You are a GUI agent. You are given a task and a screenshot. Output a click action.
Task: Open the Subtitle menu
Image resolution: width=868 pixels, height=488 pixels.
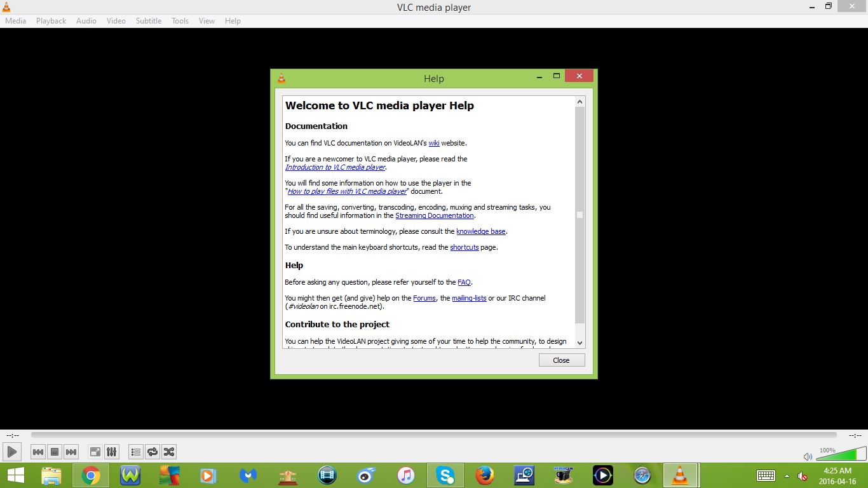pyautogui.click(x=149, y=20)
